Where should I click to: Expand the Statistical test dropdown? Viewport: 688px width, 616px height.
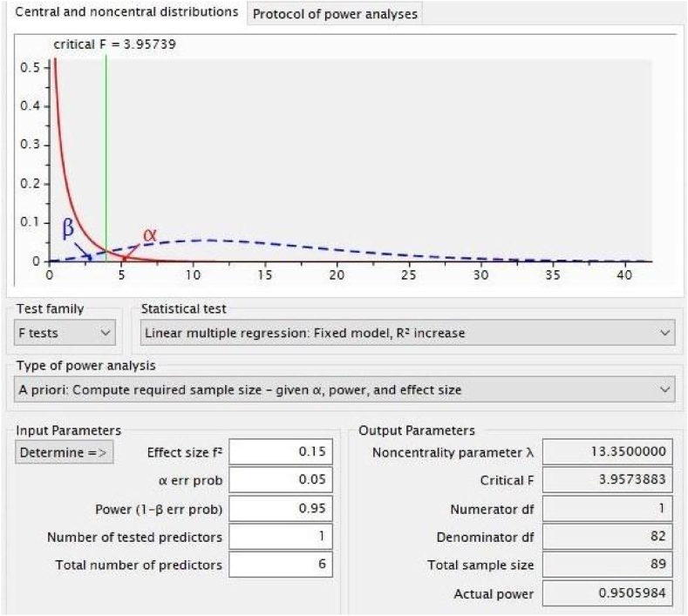point(407,333)
